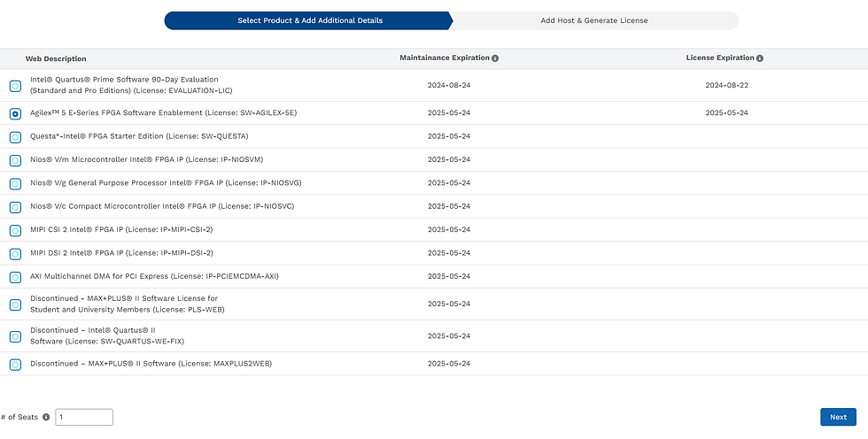Click the Nios V/c Compact Microcontroller text
Screen dimensions: 868x439
coord(162,206)
